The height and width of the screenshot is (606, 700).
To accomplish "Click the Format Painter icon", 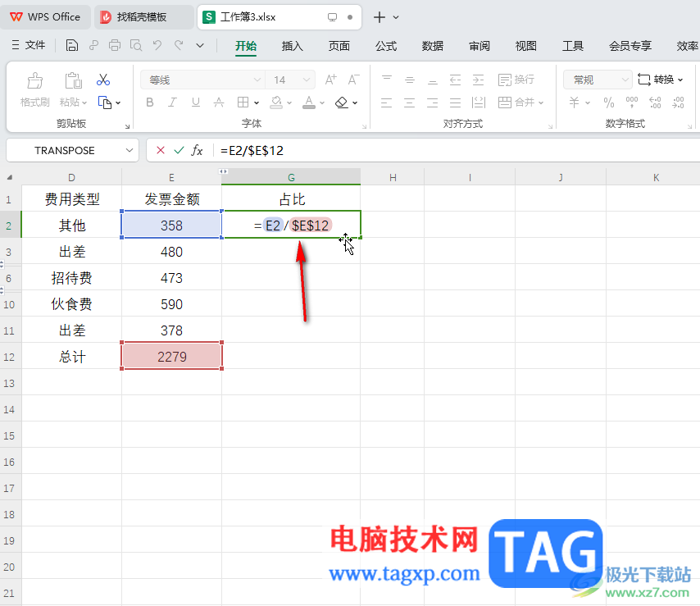I will pos(34,81).
